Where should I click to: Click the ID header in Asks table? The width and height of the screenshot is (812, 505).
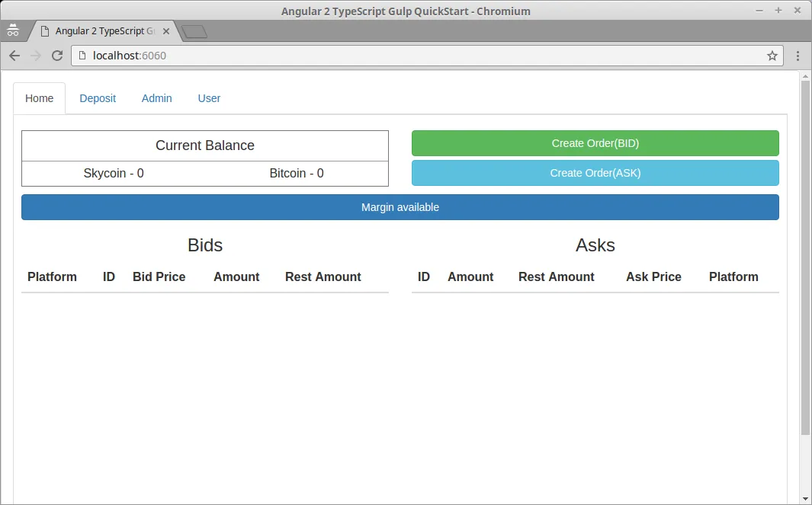pyautogui.click(x=424, y=276)
